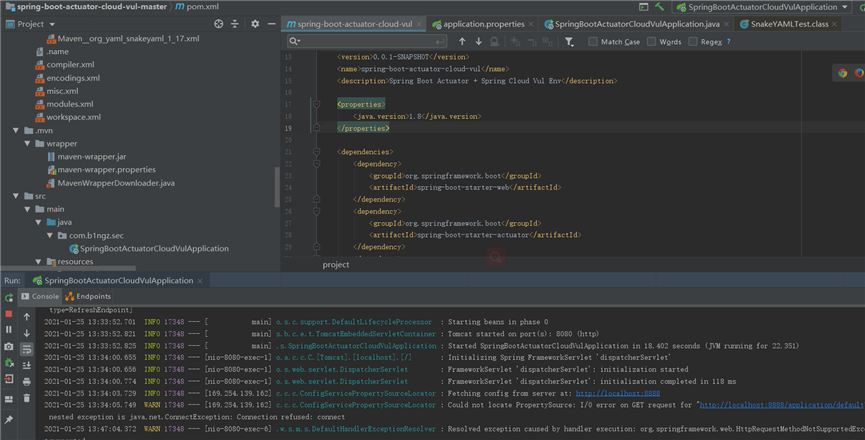Open Project panel settings gear
The image size is (865, 440).
pyautogui.click(x=255, y=24)
